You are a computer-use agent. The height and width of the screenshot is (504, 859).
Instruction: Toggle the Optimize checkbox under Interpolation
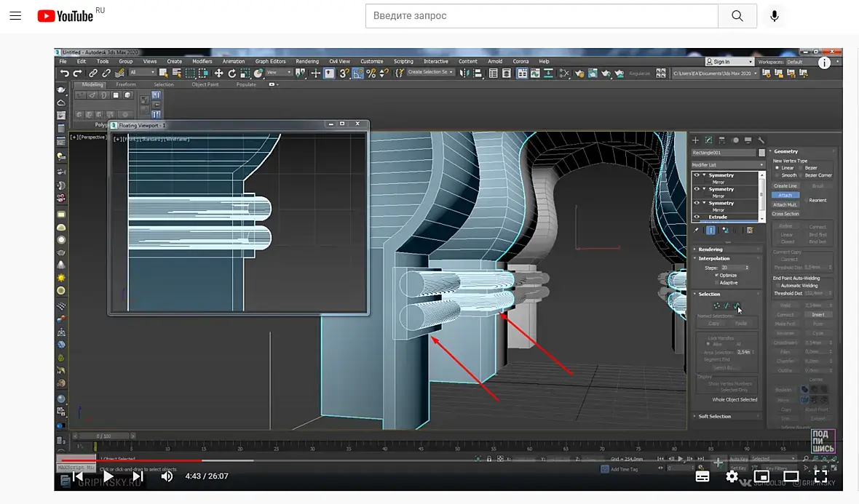tap(717, 276)
